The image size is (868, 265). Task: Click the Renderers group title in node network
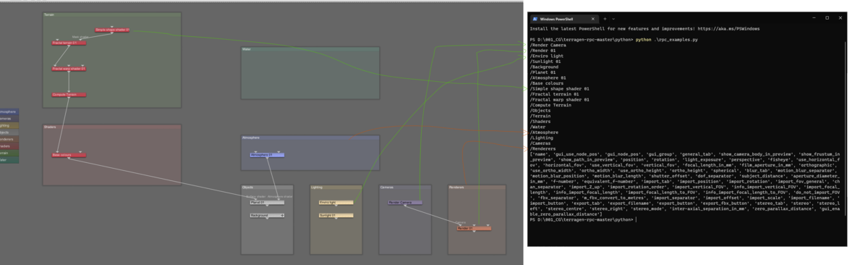pos(456,187)
